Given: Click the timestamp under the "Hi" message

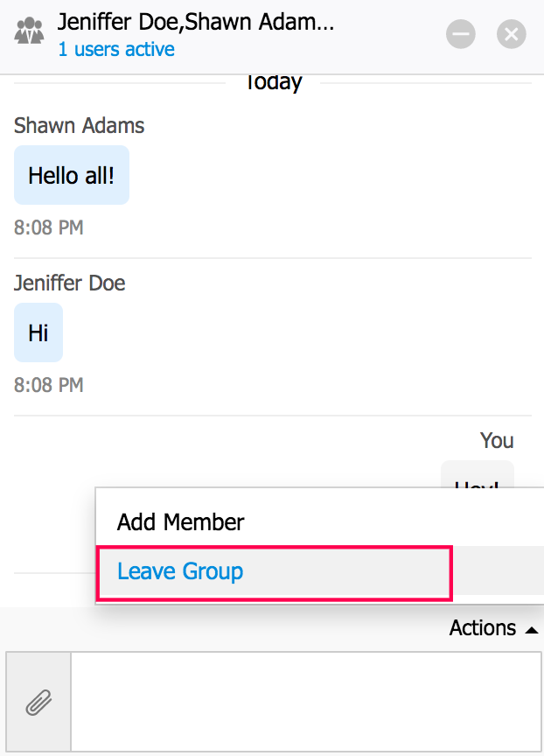Looking at the screenshot, I should [x=49, y=385].
